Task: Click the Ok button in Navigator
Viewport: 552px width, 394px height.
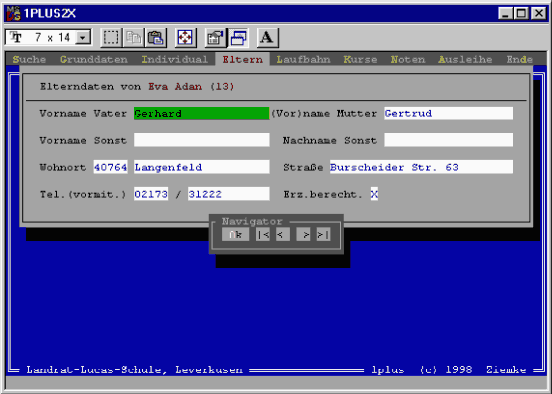Action: coord(236,234)
